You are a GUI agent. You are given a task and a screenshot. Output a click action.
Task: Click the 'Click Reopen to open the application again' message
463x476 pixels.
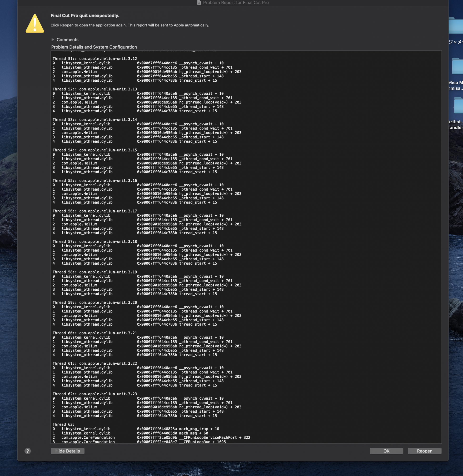[x=130, y=25]
